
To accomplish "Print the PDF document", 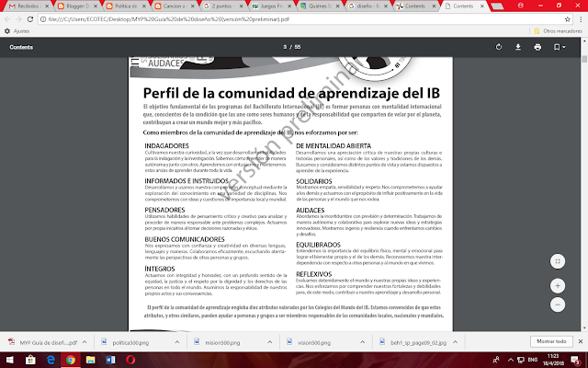I will 537,47.
